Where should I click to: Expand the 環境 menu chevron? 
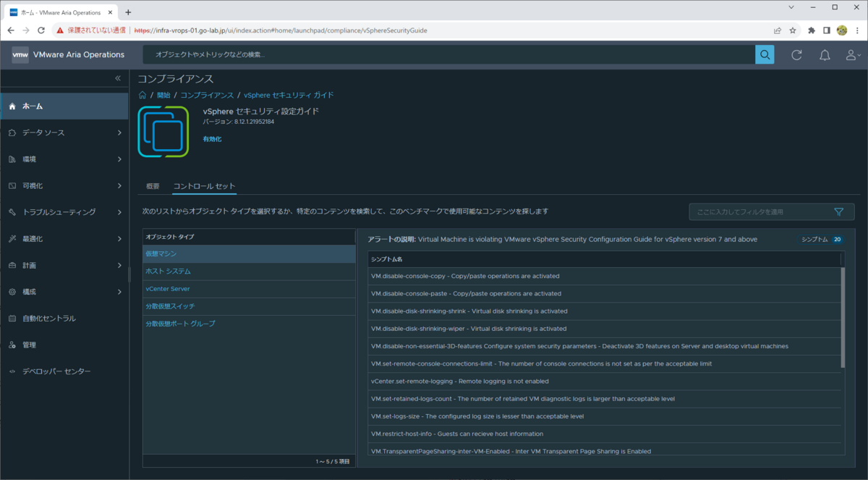click(x=119, y=159)
